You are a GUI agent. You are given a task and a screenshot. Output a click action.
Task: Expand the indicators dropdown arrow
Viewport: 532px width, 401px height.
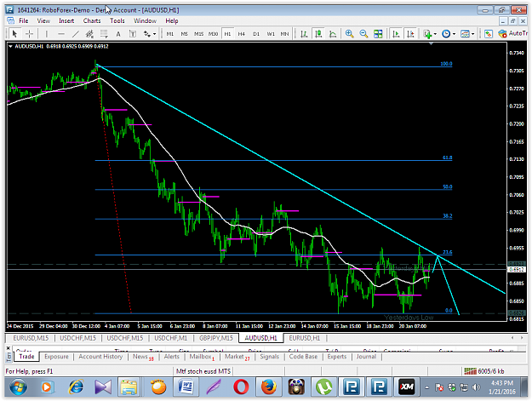pos(435,34)
